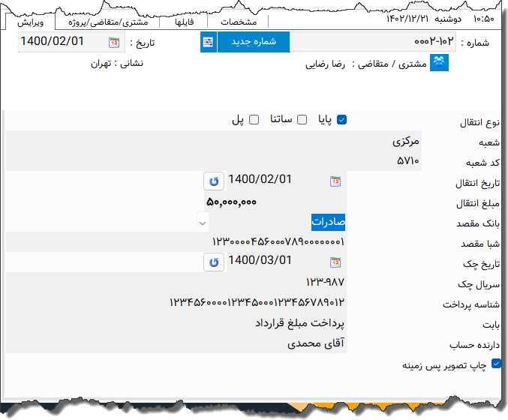This screenshot has width=508, height=420.
Task: Select the مشخصات tab
Action: point(239,22)
